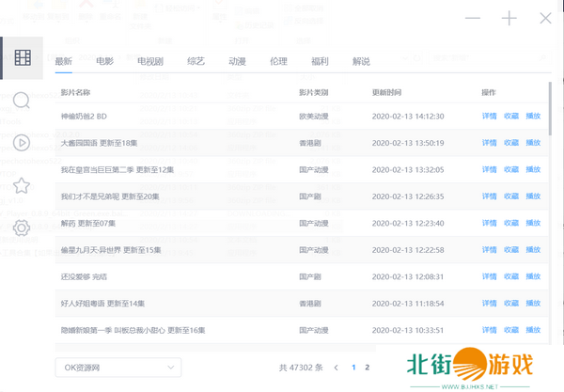Select the row 还没爱够 完结

coord(169,277)
